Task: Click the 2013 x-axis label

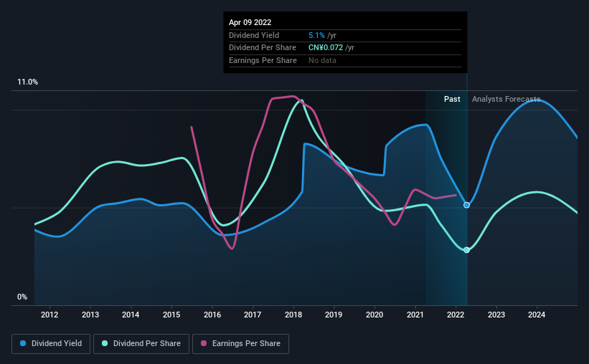Action: (x=90, y=315)
